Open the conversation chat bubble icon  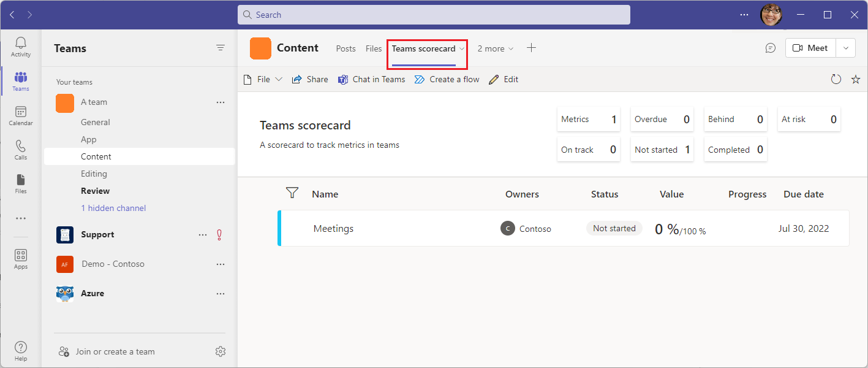coord(771,48)
